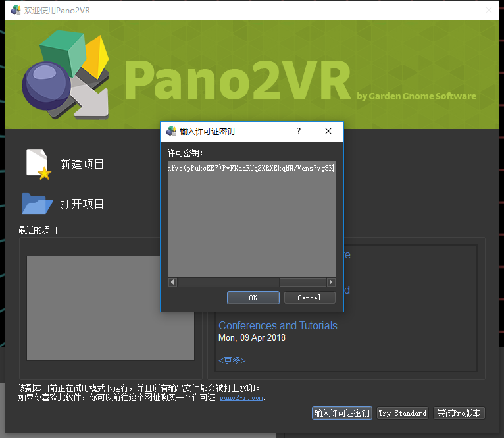Select the Mon, 09 Apr 2018 date text
This screenshot has width=504, height=438.
point(252,337)
